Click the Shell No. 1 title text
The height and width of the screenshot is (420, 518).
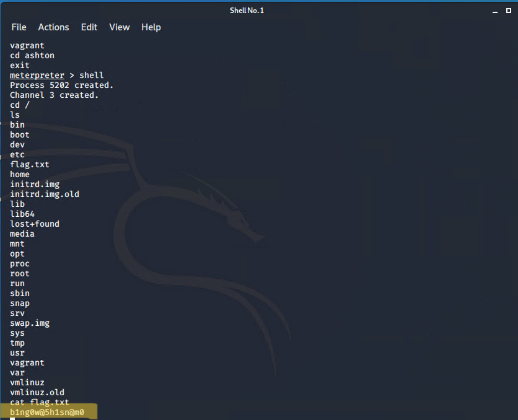[247, 11]
